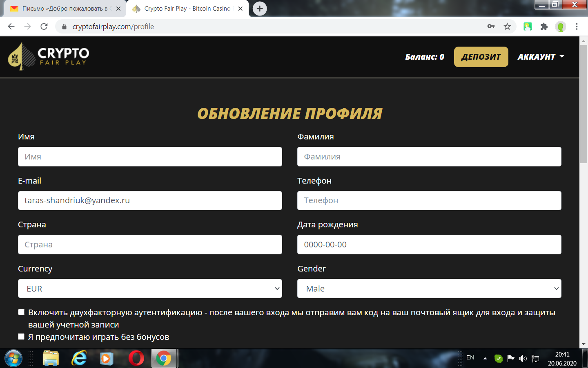The width and height of the screenshot is (588, 368).
Task: Click the Chrome taskbar button
Action: click(164, 359)
